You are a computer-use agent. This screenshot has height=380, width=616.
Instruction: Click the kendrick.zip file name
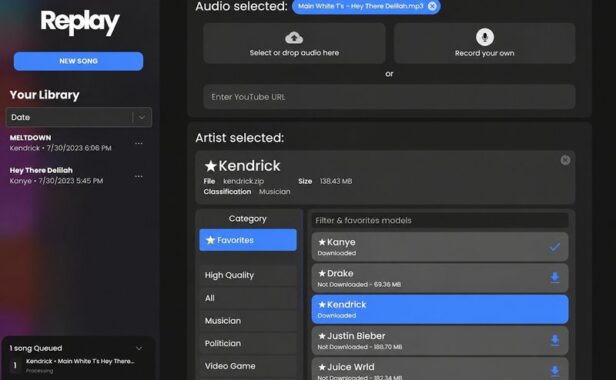click(x=244, y=181)
